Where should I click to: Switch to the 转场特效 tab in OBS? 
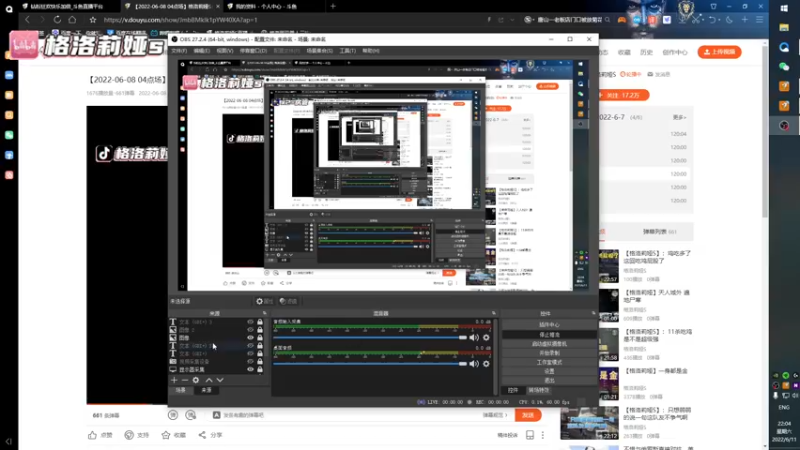[539, 390]
